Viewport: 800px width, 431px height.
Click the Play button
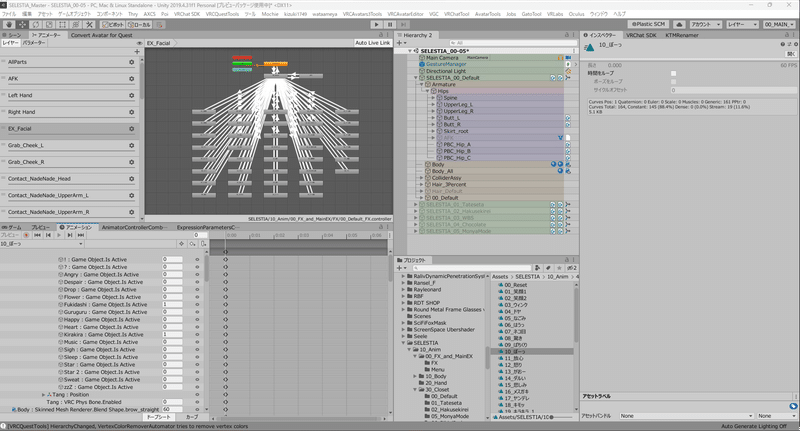[377, 24]
